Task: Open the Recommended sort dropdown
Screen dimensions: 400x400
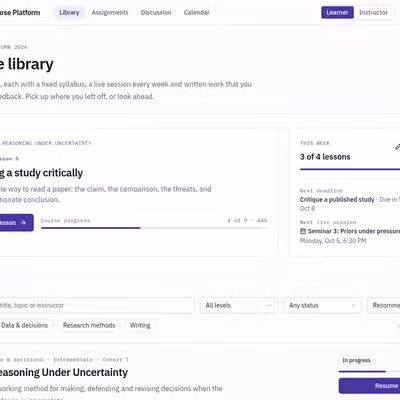Action: pos(384,305)
